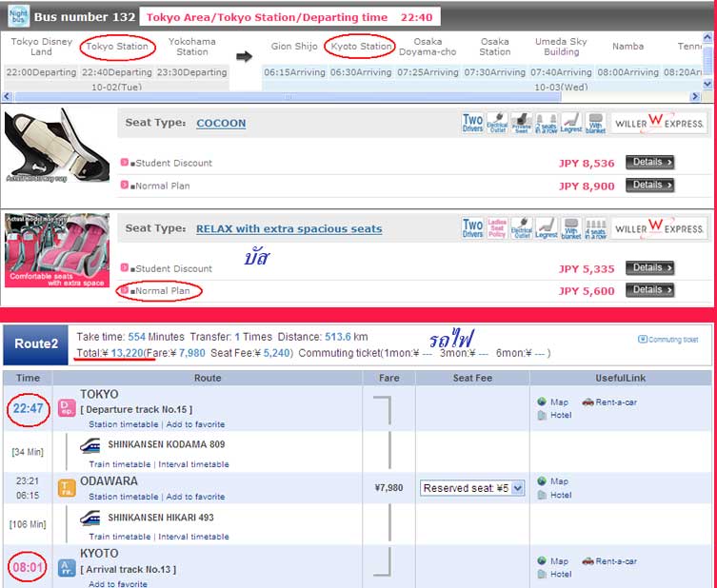This screenshot has height=588, width=717.
Task: Click the SHINKANSEN KODAMA 809 train name
Action: pos(167,444)
